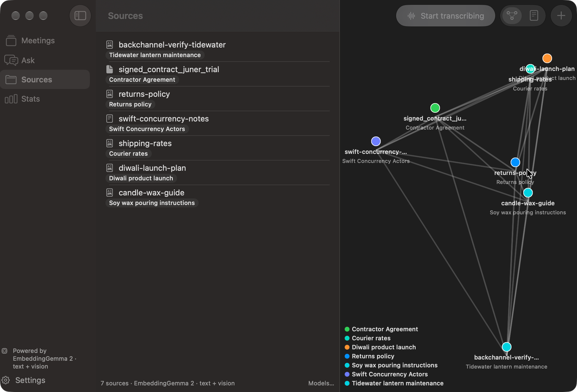Click the file icon beside candle-wax-guide
Screen dimensions: 577x392
pos(109,192)
